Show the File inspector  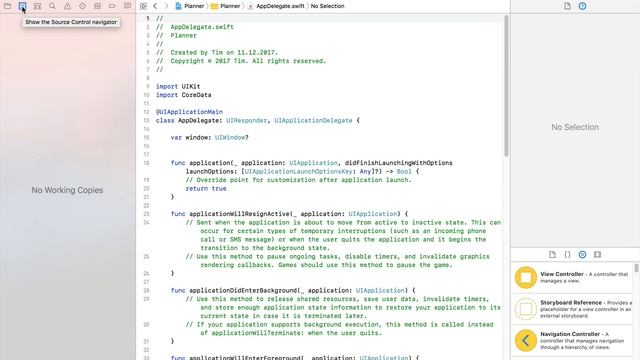coord(567,6)
